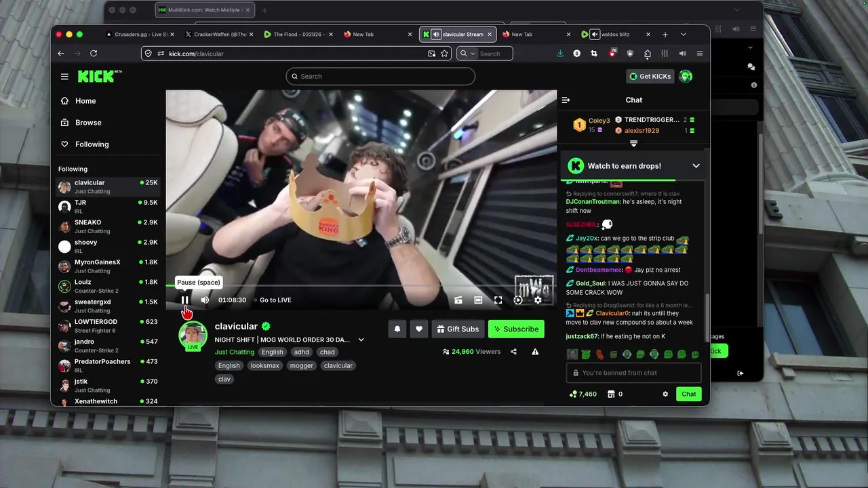Open the browser downloads panel
Viewport: 868px width, 488px height.
(x=560, y=54)
